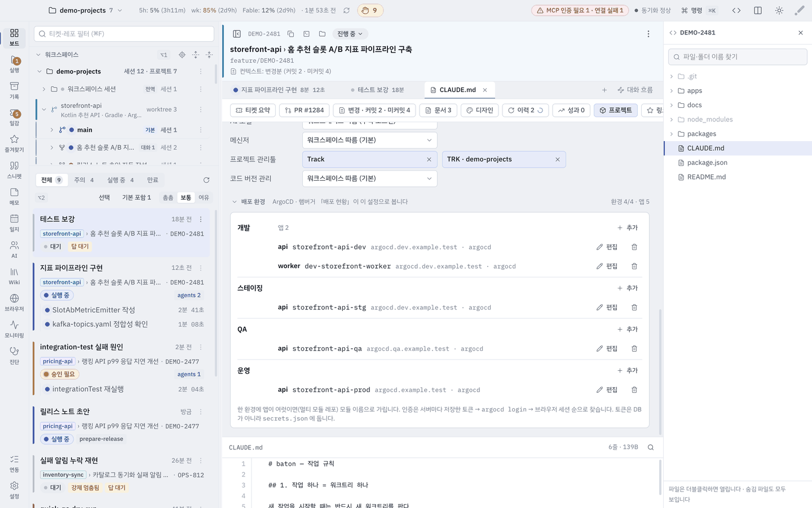Screen dimensions: 812x508
Task: Click the MCP 인증 필요 warning badge
Action: coord(580,10)
